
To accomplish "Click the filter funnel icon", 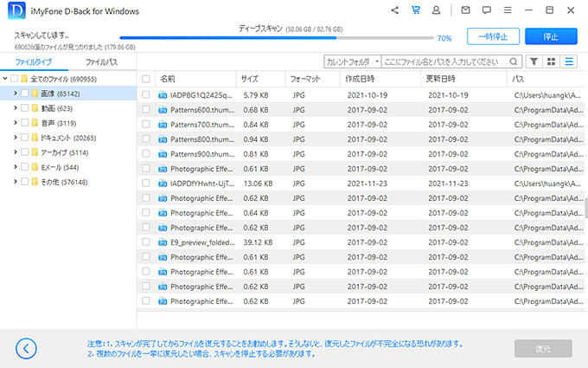I will [534, 61].
